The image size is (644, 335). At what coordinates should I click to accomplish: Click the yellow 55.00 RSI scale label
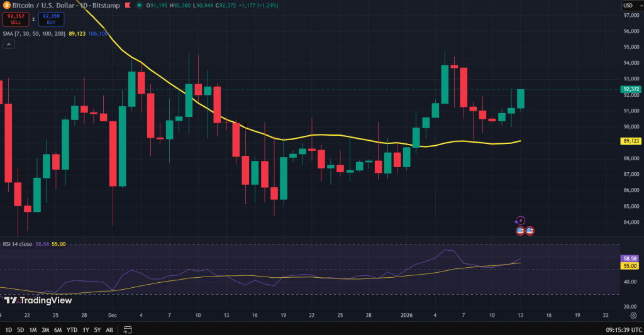630,266
